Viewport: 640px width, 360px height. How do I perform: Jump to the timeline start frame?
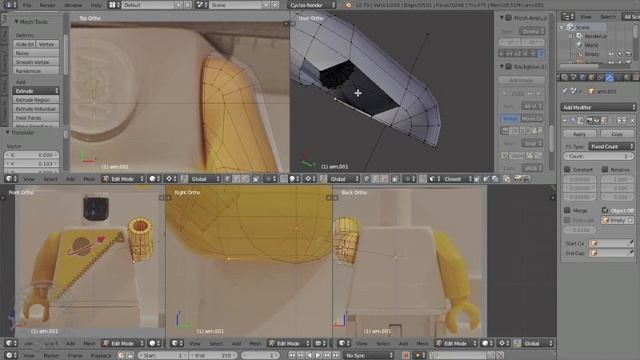point(292,355)
